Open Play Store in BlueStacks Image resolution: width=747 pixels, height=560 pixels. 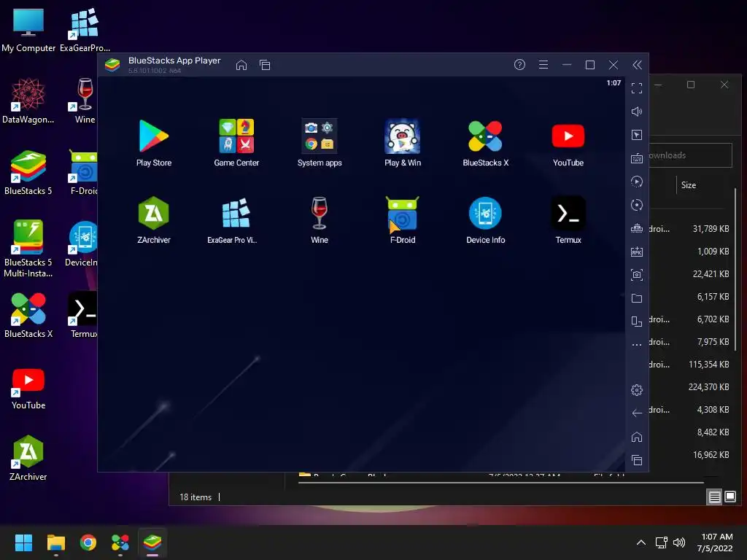pyautogui.click(x=153, y=143)
